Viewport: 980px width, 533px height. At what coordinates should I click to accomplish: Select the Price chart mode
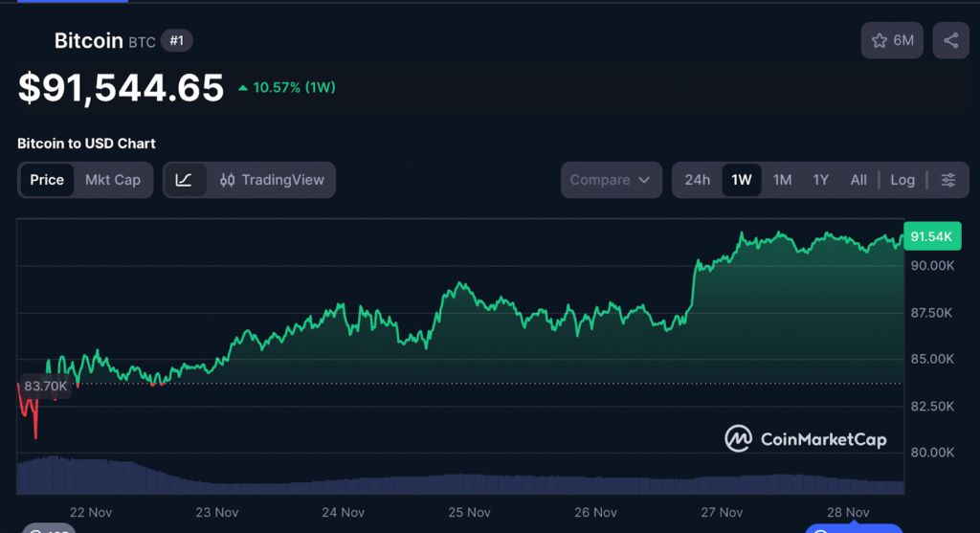(x=47, y=180)
